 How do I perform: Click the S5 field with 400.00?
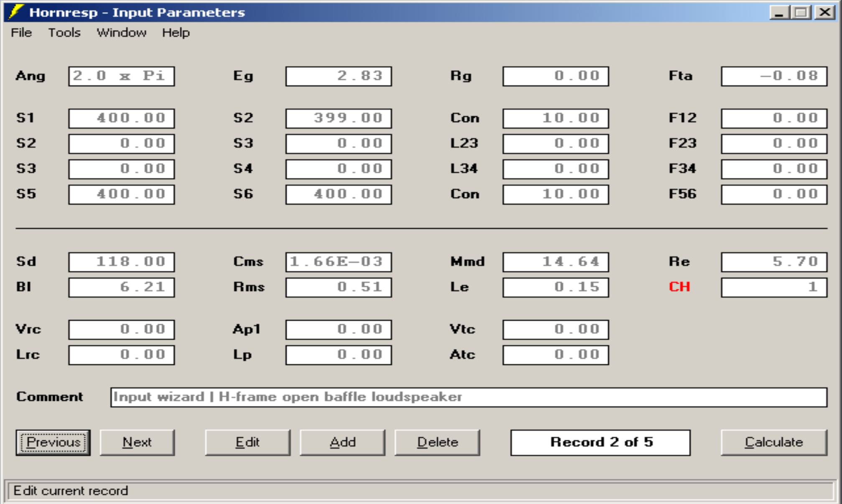coord(122,194)
